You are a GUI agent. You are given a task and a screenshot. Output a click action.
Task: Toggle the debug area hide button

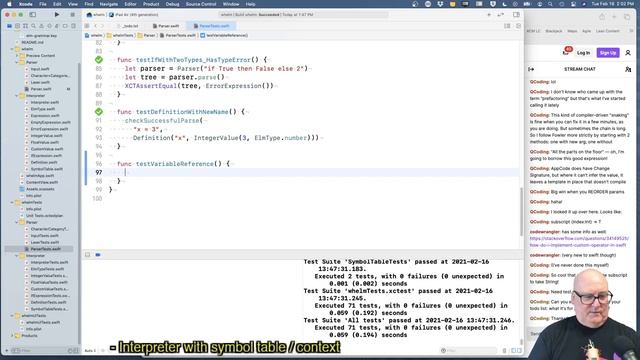(87, 255)
